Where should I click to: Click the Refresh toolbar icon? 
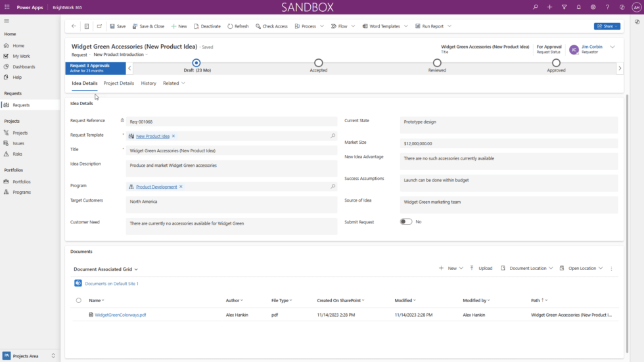231,26
